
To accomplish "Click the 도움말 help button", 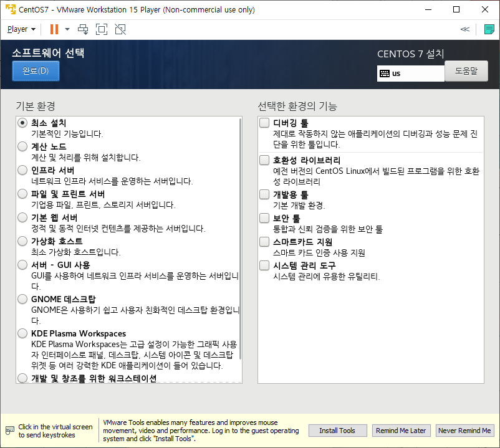I will click(466, 71).
